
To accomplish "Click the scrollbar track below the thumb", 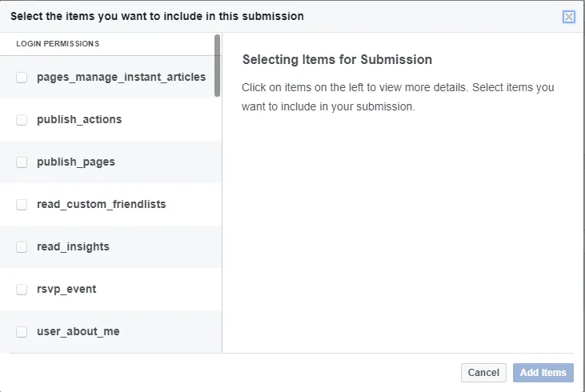I will [x=218, y=224].
